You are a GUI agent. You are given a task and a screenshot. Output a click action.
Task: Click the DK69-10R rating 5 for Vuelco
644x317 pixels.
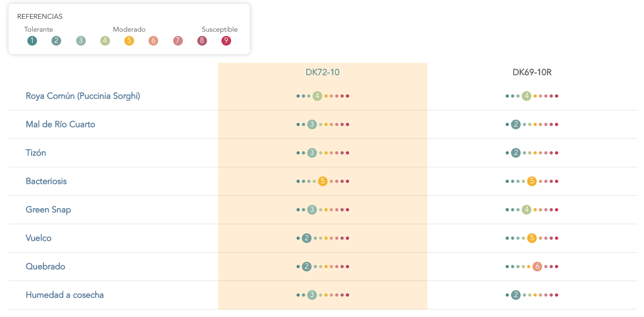(532, 238)
